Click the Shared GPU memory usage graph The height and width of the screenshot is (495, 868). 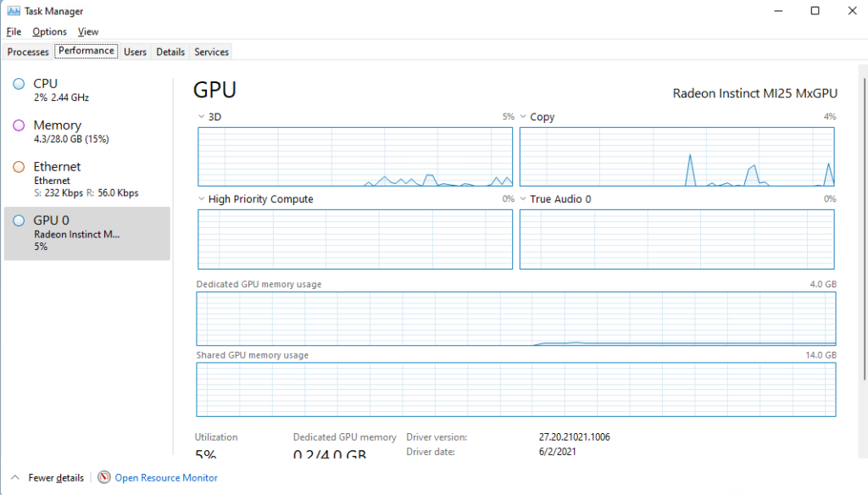coord(515,390)
